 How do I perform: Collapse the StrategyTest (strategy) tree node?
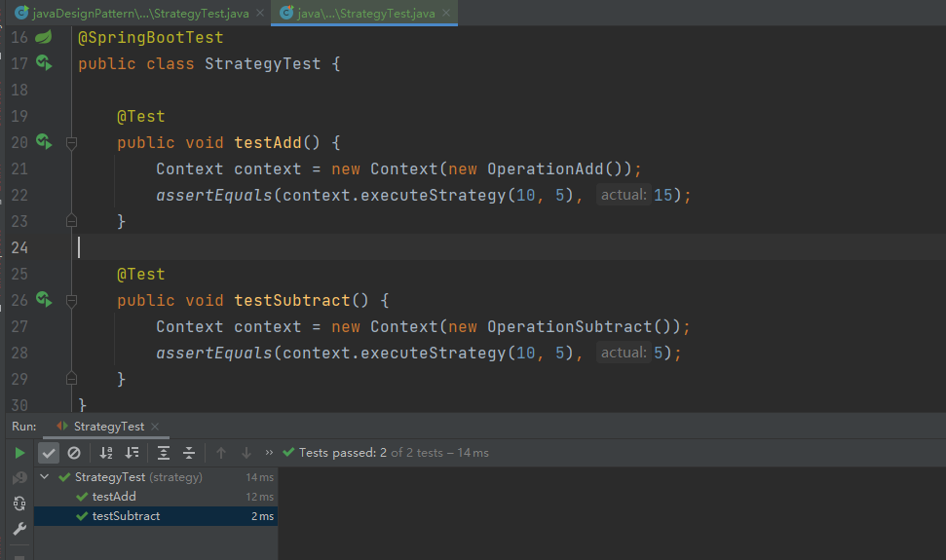click(45, 477)
